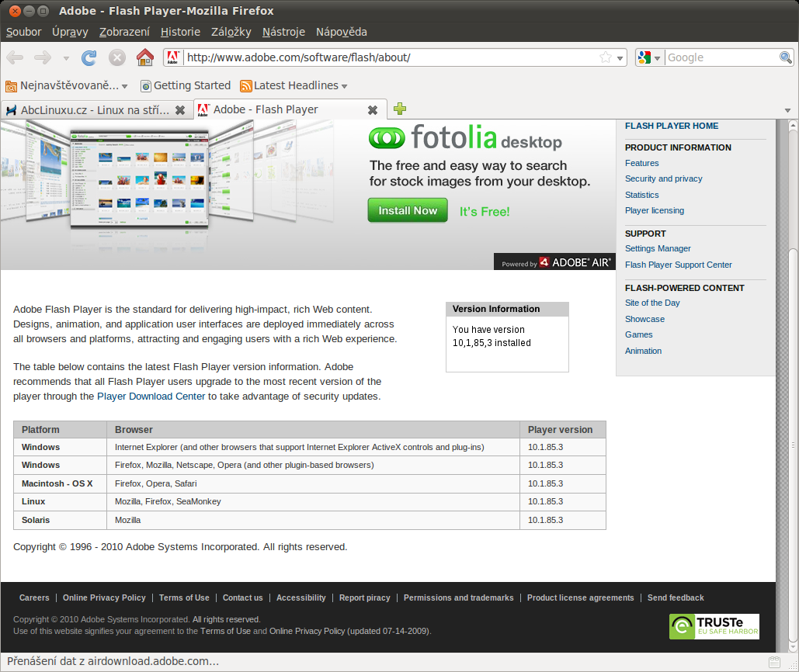Reload the current page
Image resolution: width=799 pixels, height=672 pixels.
pos(89,57)
